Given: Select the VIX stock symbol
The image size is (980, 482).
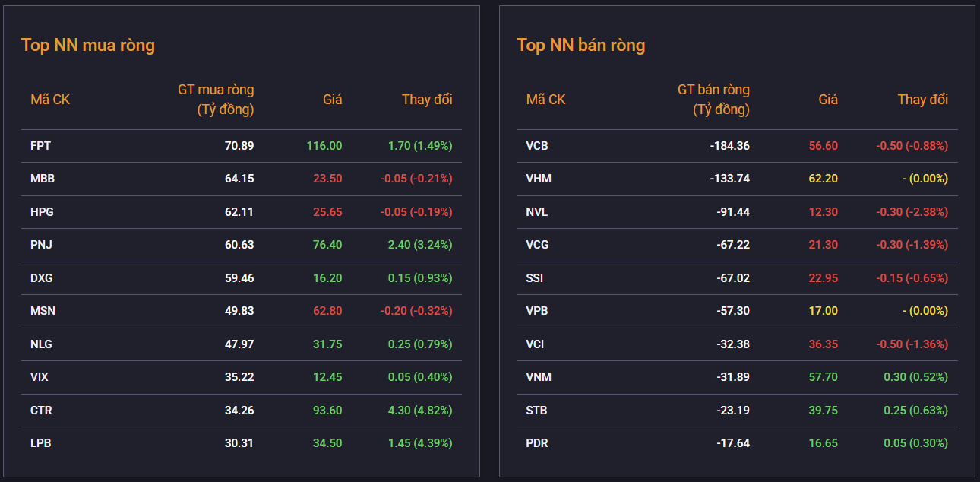Looking at the screenshot, I should pos(40,377).
